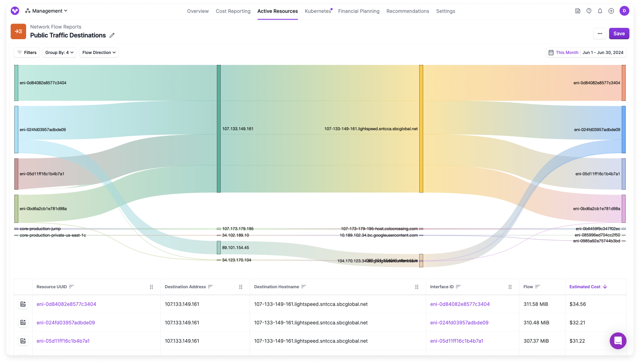Click the 89.101.154.45 Sankey node

click(x=219, y=248)
